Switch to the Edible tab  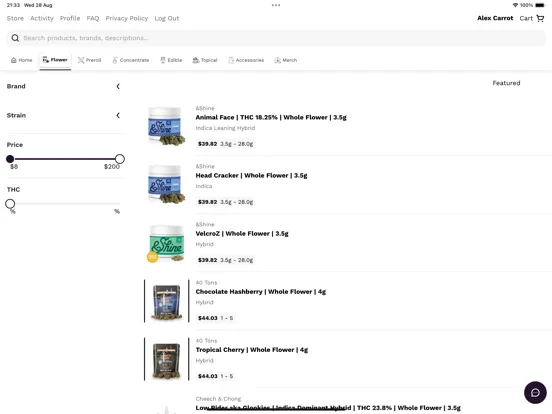pyautogui.click(x=171, y=60)
